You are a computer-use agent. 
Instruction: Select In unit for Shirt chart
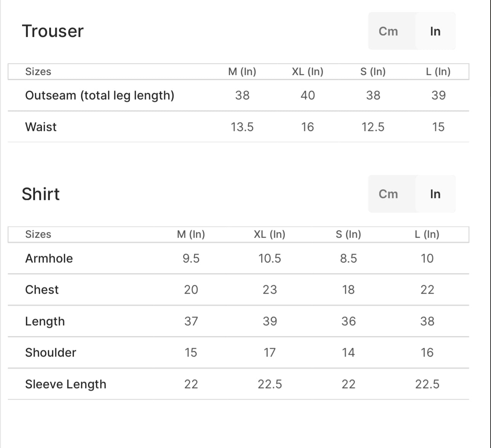tap(435, 194)
